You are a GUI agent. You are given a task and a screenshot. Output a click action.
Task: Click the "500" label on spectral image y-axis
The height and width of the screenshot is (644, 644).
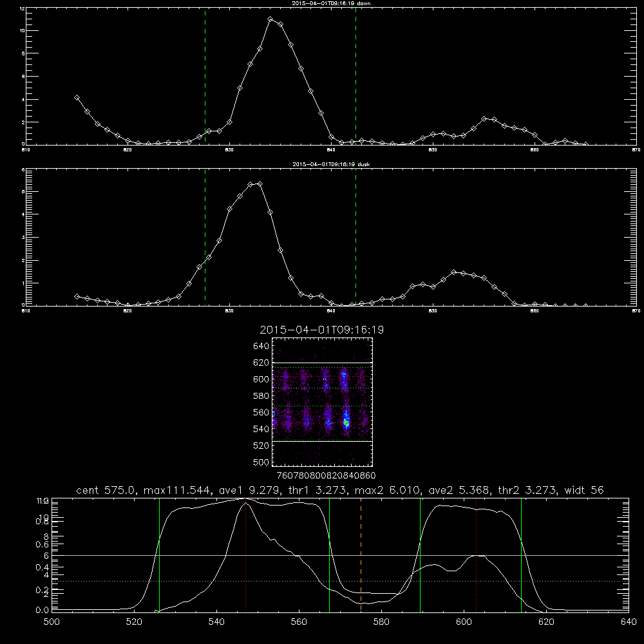(x=261, y=462)
